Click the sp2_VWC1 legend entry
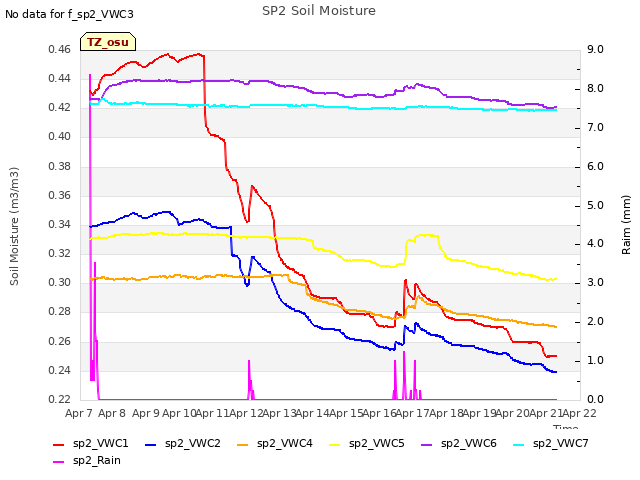 [91, 444]
